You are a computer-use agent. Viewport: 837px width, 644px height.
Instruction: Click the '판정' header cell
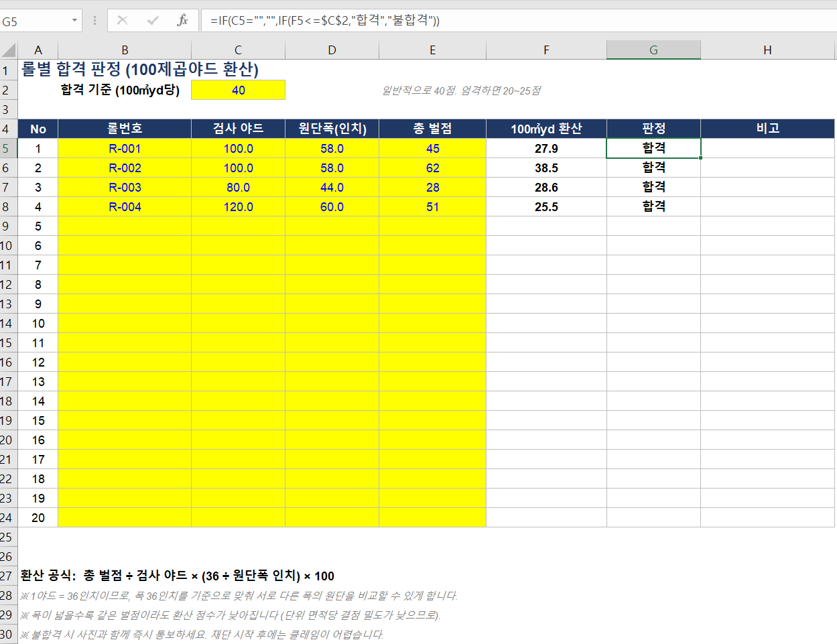[x=653, y=129]
